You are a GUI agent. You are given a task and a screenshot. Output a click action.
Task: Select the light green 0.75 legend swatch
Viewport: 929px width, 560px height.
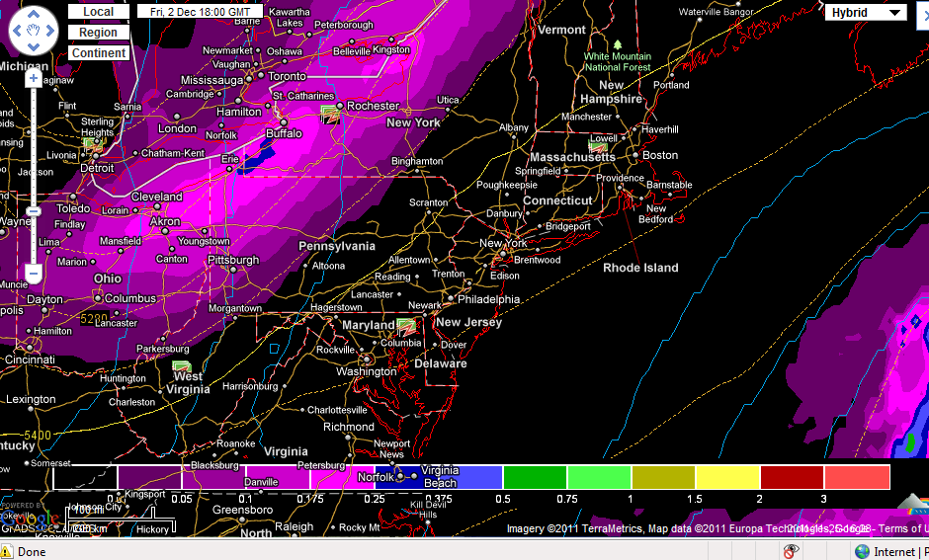600,477
